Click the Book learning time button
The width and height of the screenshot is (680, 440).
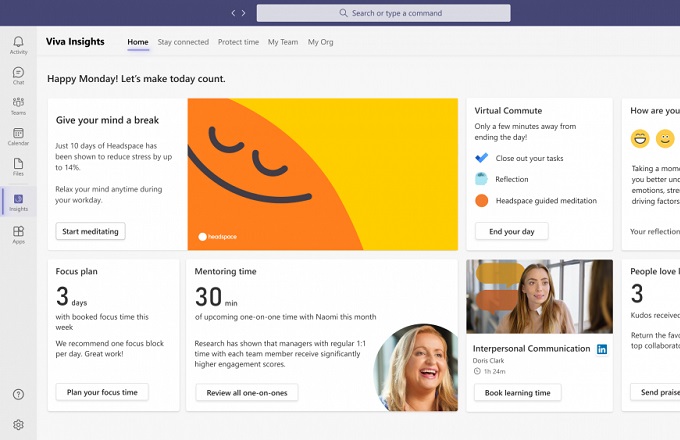click(517, 393)
